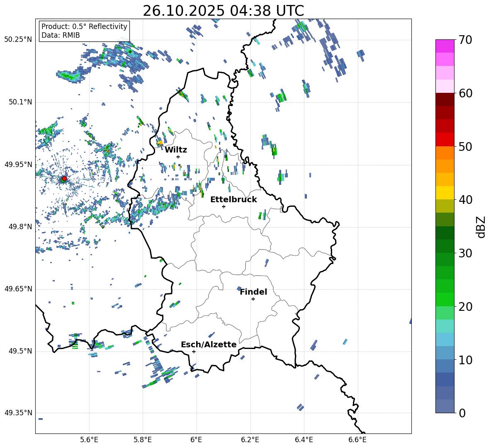Click the 6.6°E longitude axis label
Viewport: 491px width, 448px height.
pyautogui.click(x=357, y=439)
